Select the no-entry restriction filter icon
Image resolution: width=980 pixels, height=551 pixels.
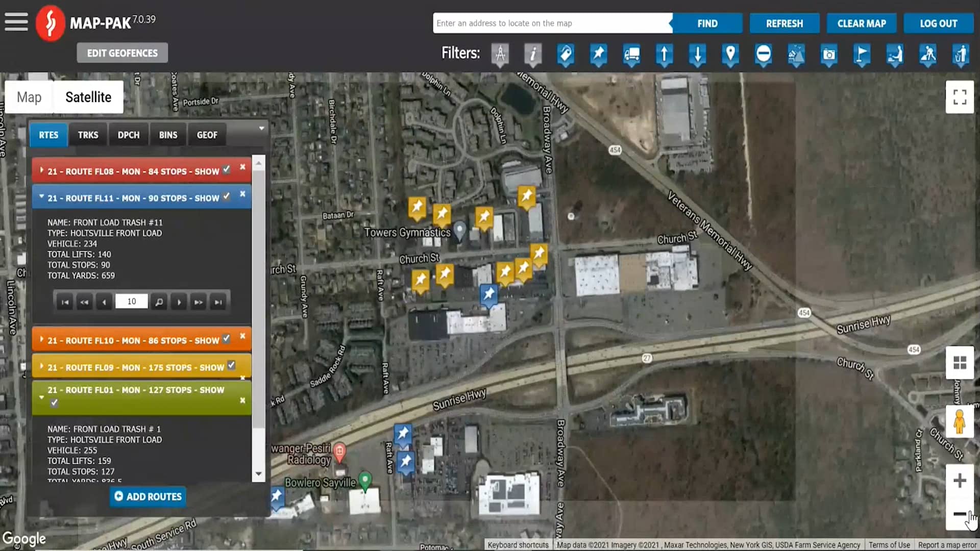[763, 56]
